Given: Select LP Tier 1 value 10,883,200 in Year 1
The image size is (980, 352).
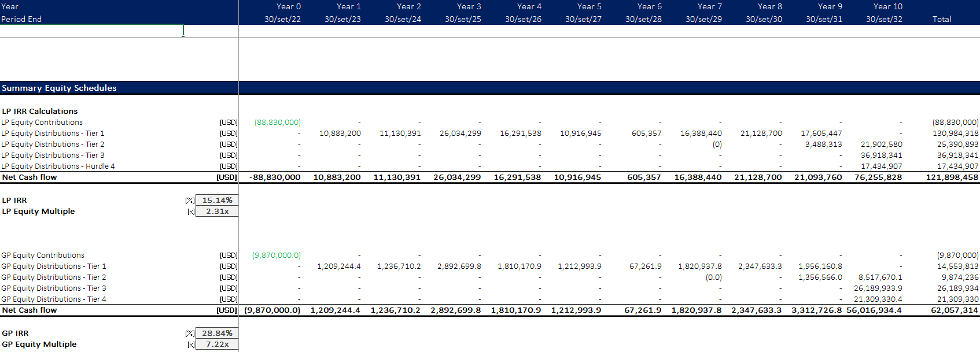Looking at the screenshot, I should [340, 133].
